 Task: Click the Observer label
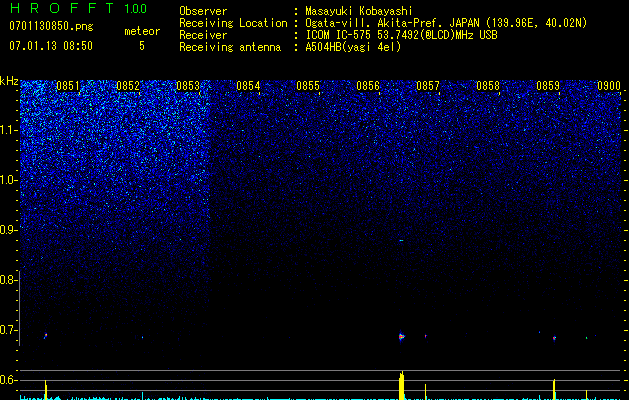coord(203,11)
